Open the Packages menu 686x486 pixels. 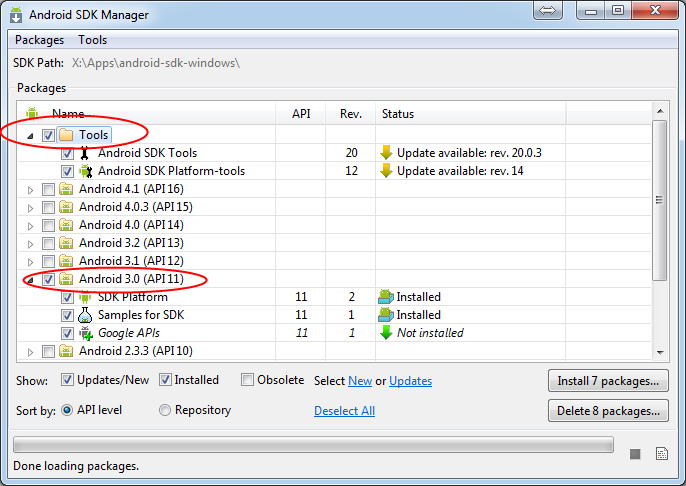(39, 40)
